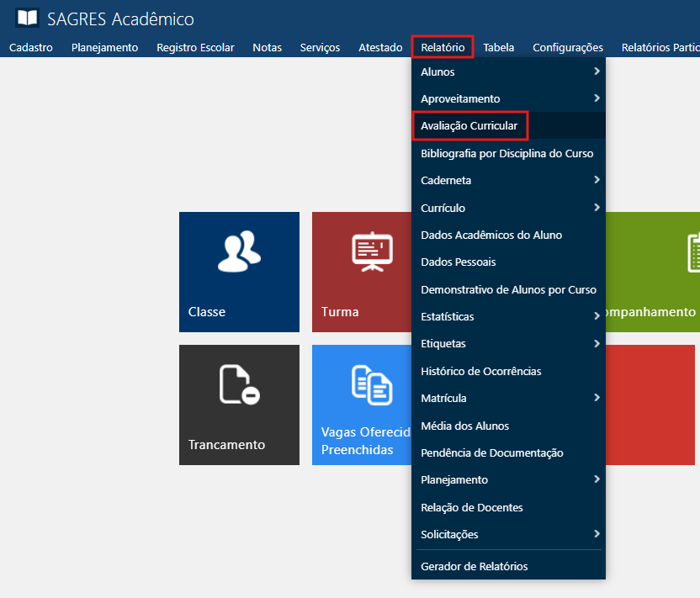The image size is (700, 598).
Task: Click the Vagas Oferecidas documents icon
Action: point(372,384)
